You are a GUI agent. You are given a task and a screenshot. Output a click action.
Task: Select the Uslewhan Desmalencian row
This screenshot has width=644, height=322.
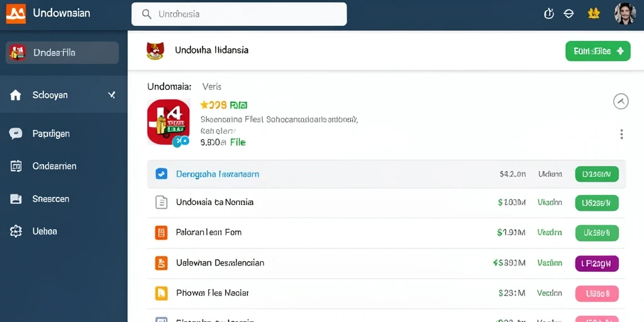pos(386,264)
